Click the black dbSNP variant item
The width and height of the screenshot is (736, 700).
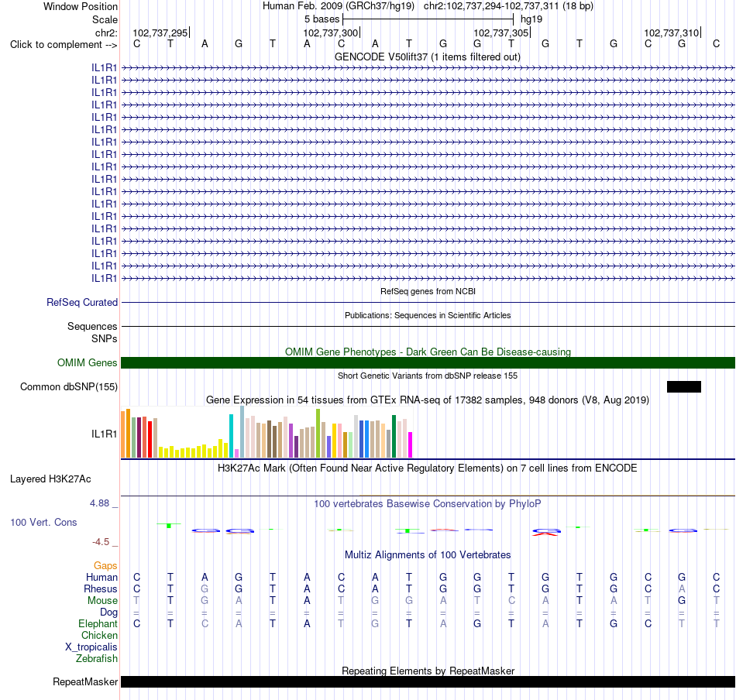click(x=684, y=386)
